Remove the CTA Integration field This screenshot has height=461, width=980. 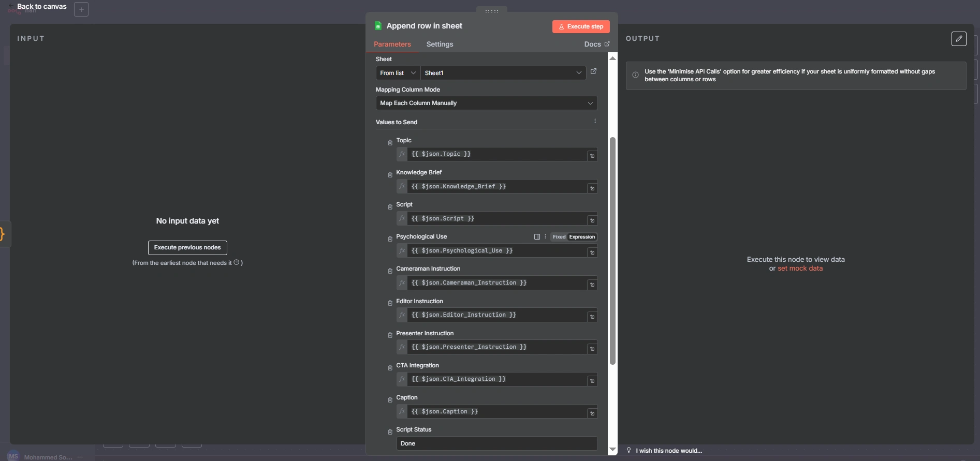(390, 367)
